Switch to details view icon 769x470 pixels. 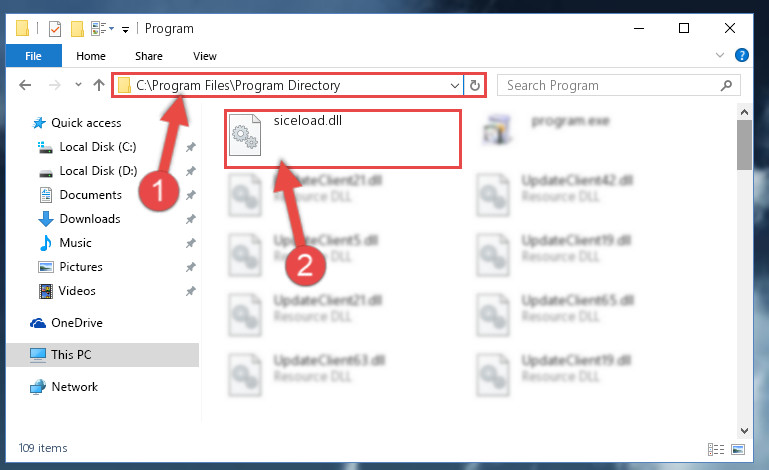[x=716, y=449]
